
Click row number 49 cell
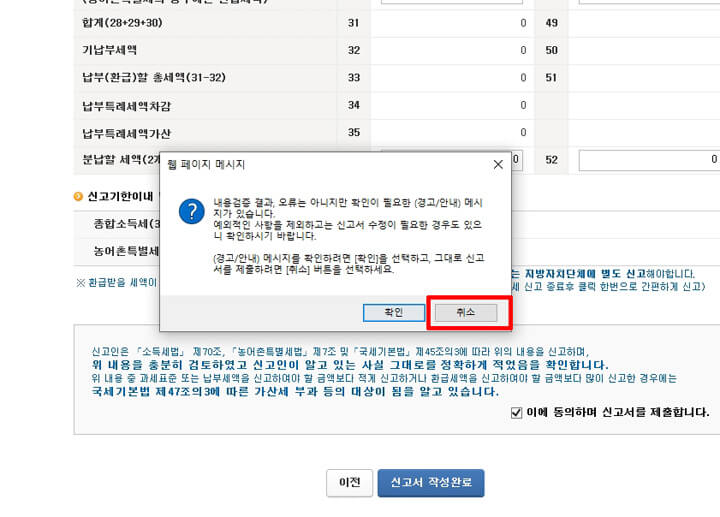pos(551,23)
